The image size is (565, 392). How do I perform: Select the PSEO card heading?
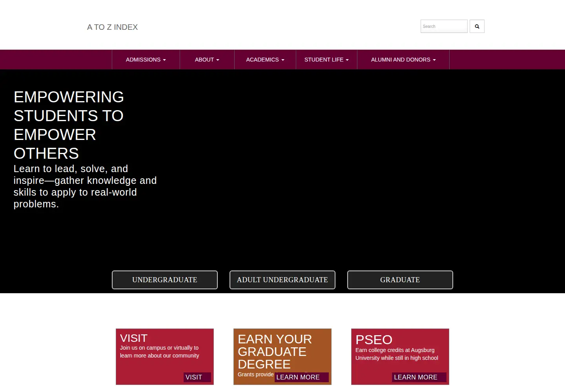[374, 339]
